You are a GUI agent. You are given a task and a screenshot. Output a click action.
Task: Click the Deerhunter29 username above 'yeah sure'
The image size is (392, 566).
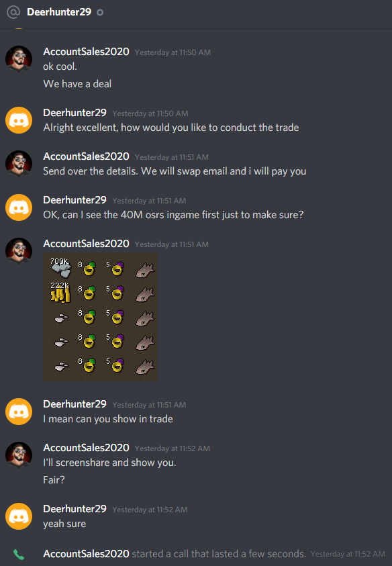[x=75, y=509]
